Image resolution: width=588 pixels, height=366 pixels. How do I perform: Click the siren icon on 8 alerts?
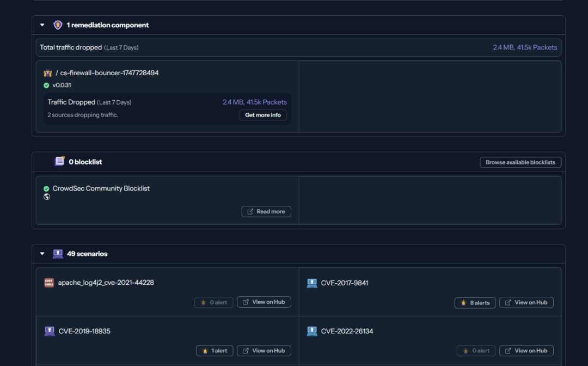(463, 303)
